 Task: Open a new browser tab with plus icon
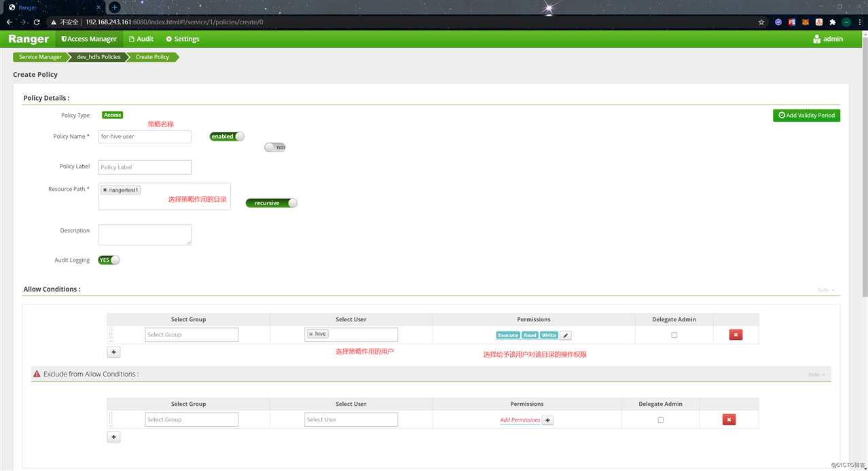[x=115, y=7]
